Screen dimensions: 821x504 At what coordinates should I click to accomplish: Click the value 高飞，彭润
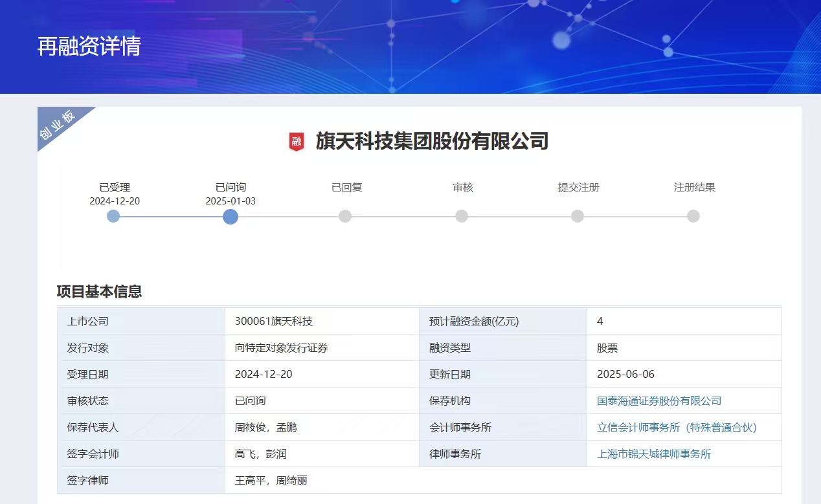click(x=260, y=454)
